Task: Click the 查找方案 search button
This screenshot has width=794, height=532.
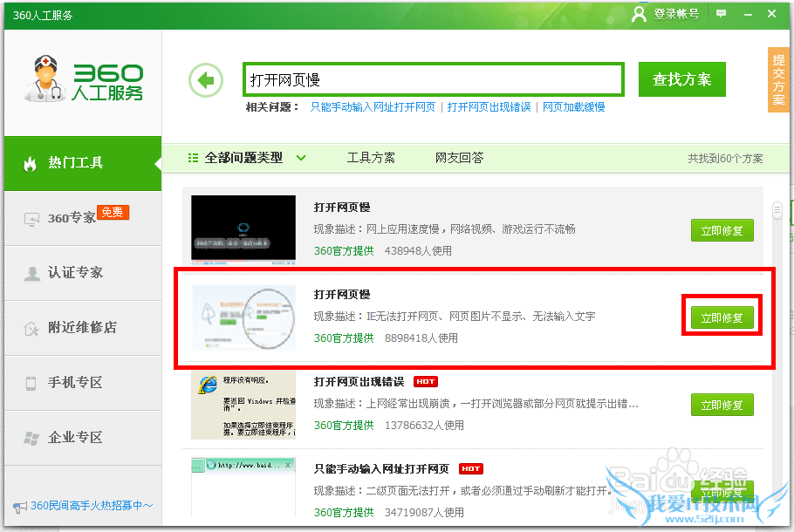Action: click(x=681, y=79)
